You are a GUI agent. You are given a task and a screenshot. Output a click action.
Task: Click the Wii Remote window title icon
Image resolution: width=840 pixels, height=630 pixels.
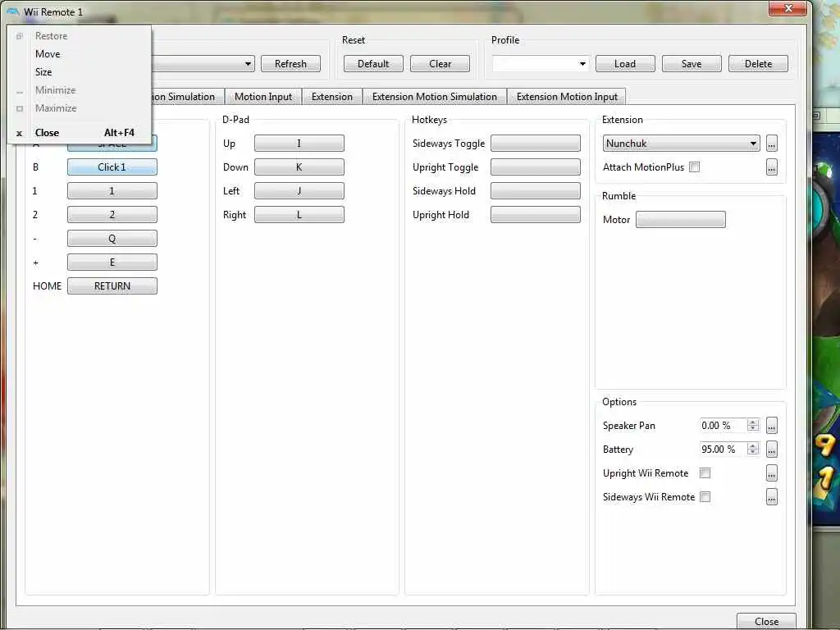click(13, 11)
